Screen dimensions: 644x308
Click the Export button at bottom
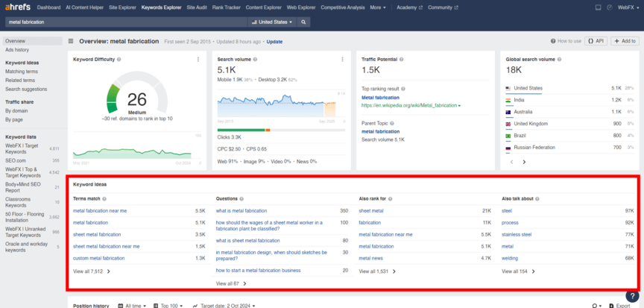tap(619, 306)
